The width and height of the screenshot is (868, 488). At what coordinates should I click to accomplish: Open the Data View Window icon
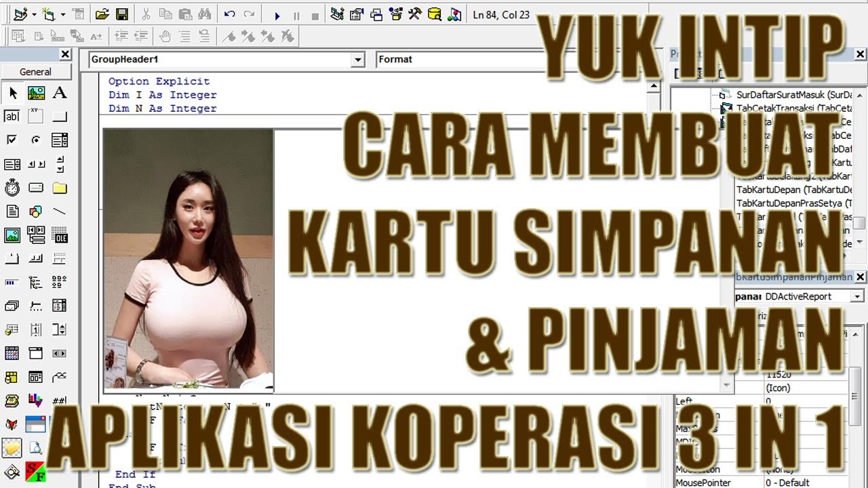pyautogui.click(x=435, y=14)
